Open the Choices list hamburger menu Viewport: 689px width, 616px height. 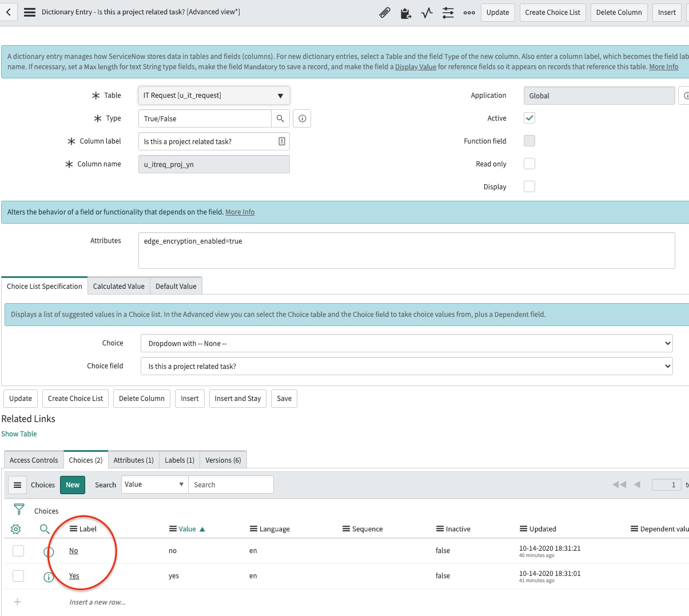[18, 485]
